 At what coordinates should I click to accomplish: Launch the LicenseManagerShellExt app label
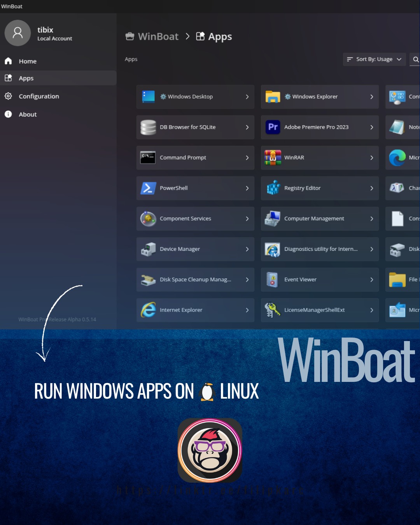[x=314, y=310]
